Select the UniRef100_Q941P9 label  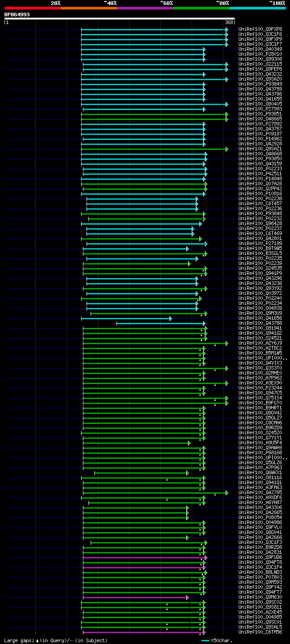[260, 273]
